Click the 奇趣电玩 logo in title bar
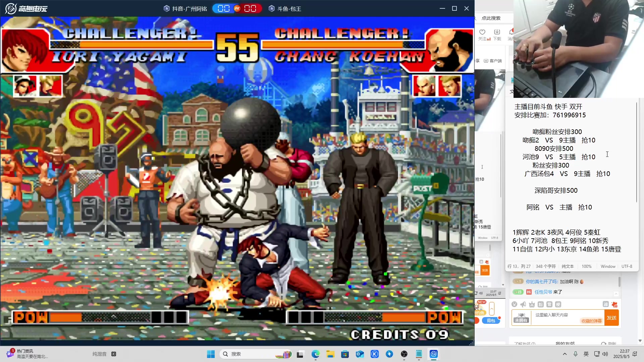 pyautogui.click(x=26, y=8)
